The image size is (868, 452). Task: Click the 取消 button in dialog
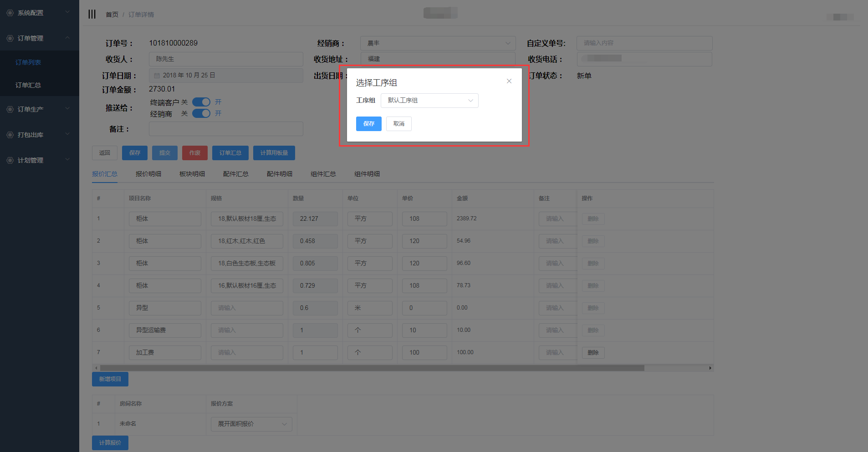(x=398, y=124)
